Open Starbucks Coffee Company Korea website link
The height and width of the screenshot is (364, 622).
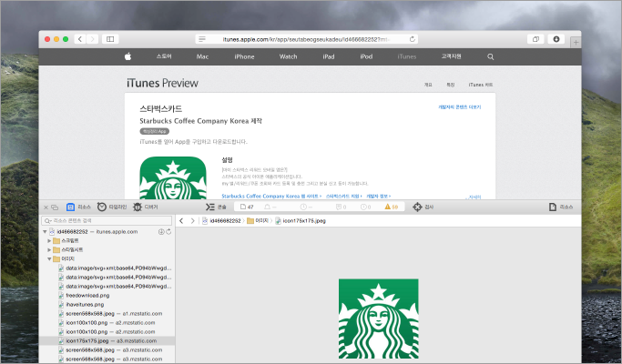271,196
